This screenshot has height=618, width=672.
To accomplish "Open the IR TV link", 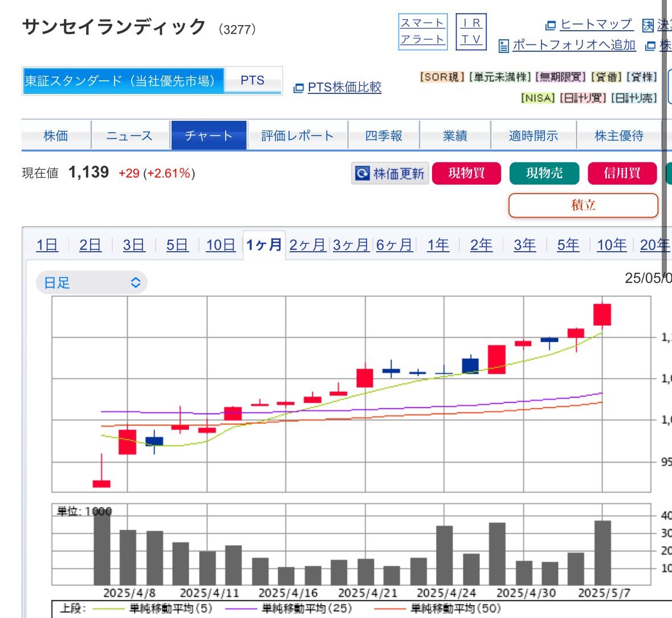I will pos(471,32).
